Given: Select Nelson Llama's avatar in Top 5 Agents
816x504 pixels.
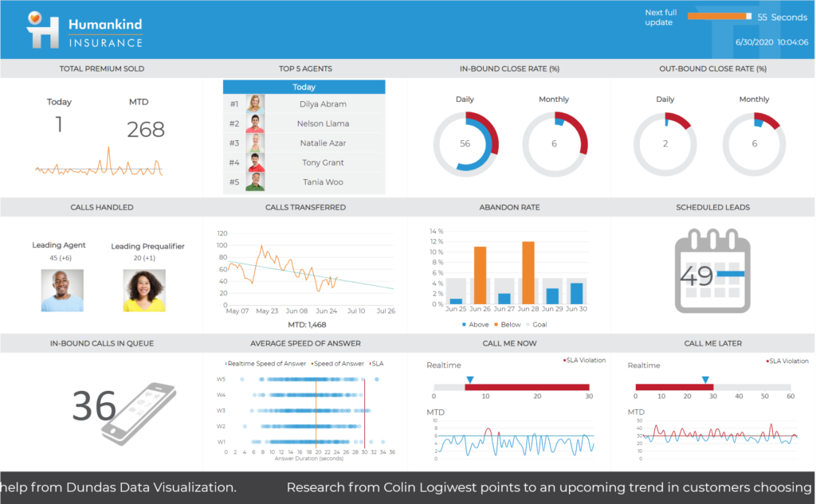Looking at the screenshot, I should [x=255, y=123].
